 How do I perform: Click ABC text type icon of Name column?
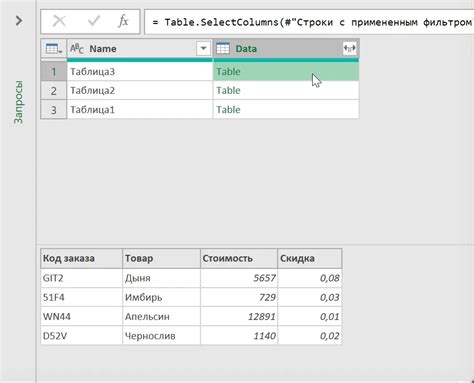tap(77, 49)
